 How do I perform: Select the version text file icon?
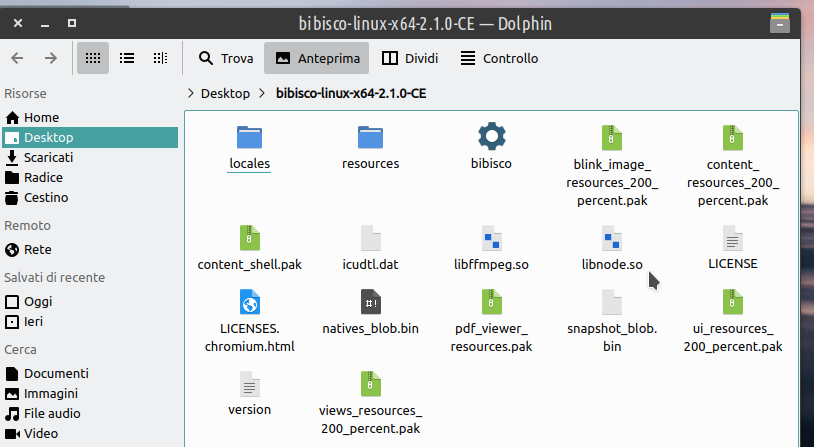pos(250,384)
